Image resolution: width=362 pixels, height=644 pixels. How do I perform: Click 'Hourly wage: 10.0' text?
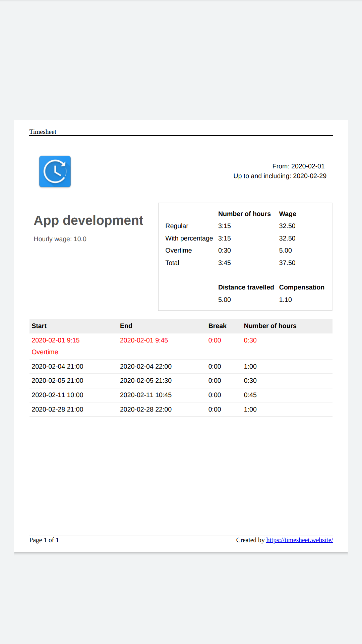[x=60, y=239]
